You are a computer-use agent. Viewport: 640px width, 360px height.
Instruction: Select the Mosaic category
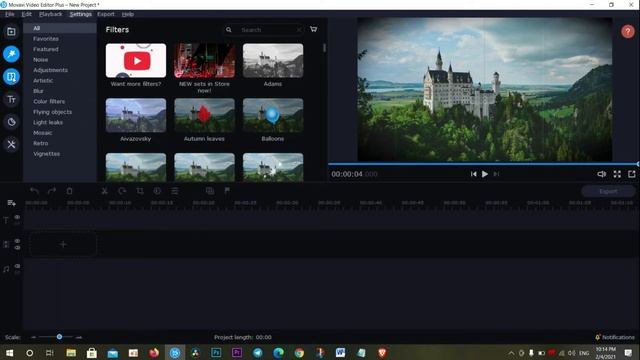point(42,133)
